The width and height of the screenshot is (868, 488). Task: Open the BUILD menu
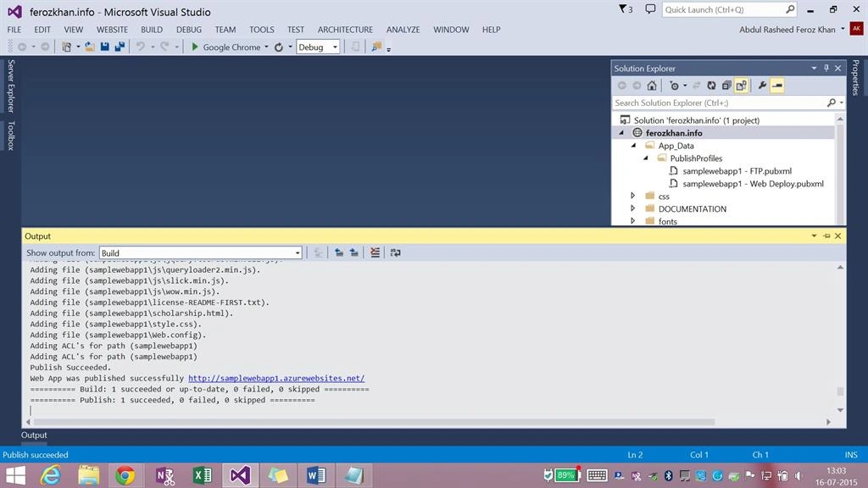coord(152,30)
